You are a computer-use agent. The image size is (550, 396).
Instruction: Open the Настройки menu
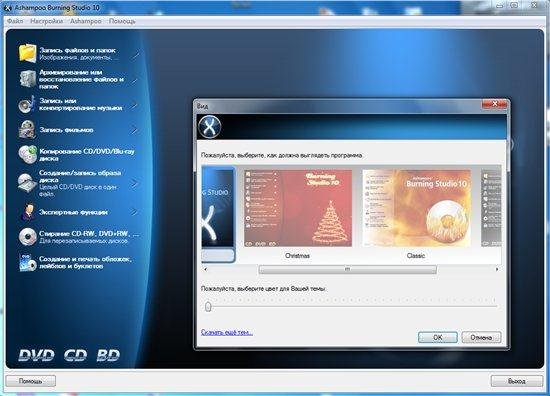(x=46, y=21)
